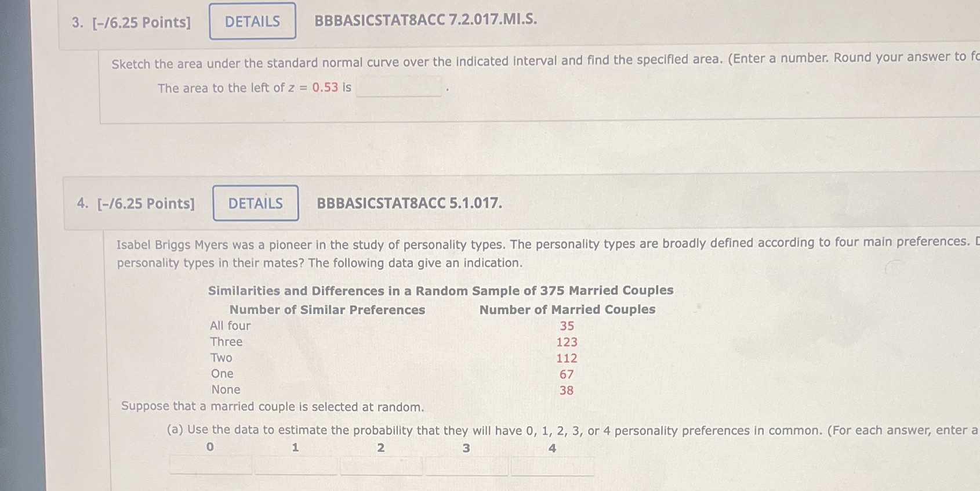The image size is (980, 491).
Task: Click the probability input box under 0
Action: click(x=209, y=464)
